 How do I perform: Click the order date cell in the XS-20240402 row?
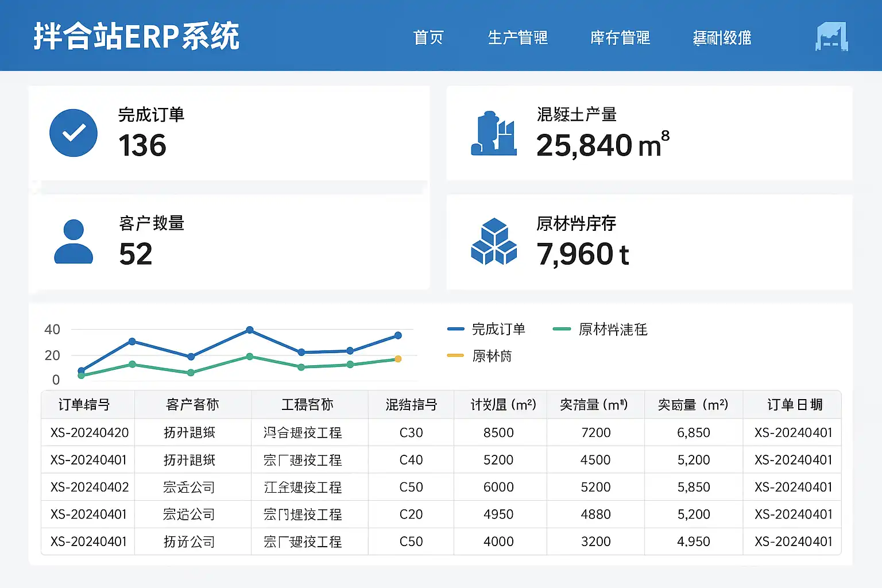[794, 487]
